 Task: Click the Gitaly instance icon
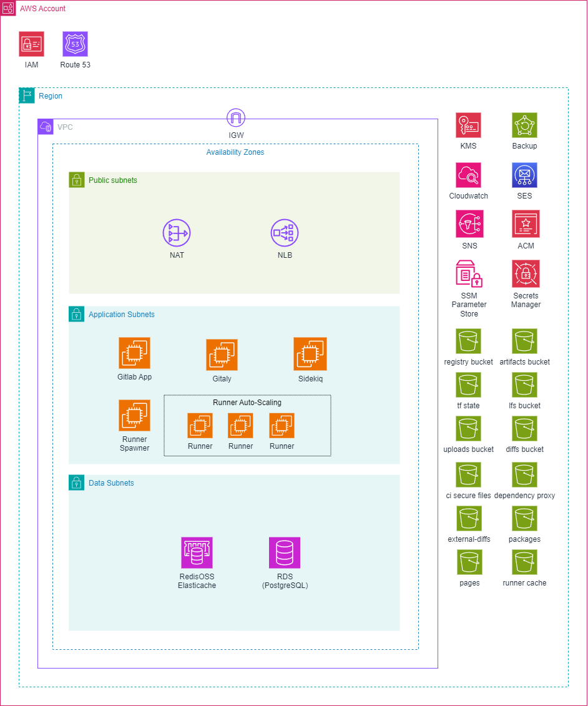(x=222, y=355)
